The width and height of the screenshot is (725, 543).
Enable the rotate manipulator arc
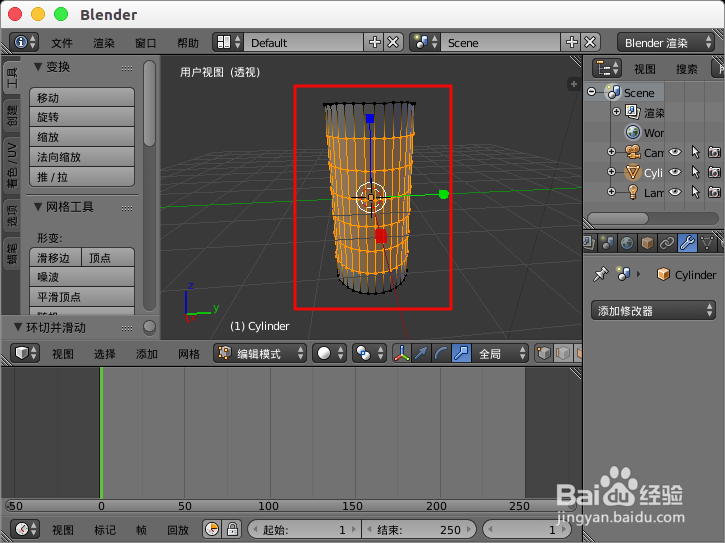tap(441, 353)
